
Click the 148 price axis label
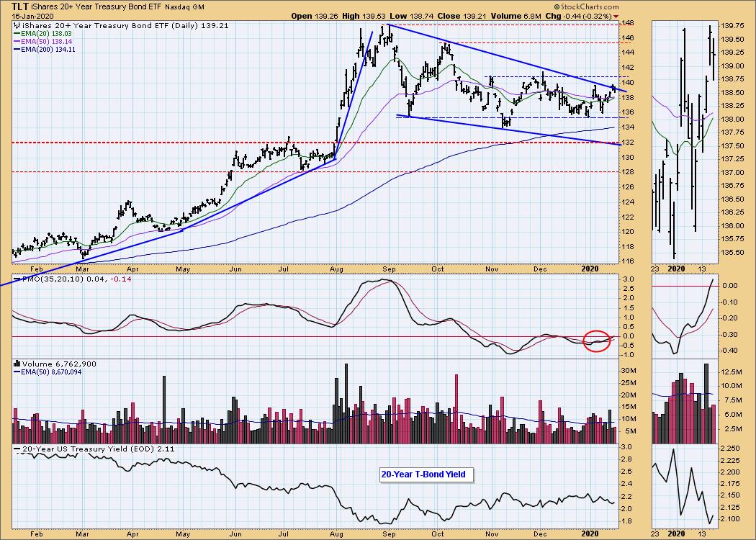pyautogui.click(x=628, y=22)
